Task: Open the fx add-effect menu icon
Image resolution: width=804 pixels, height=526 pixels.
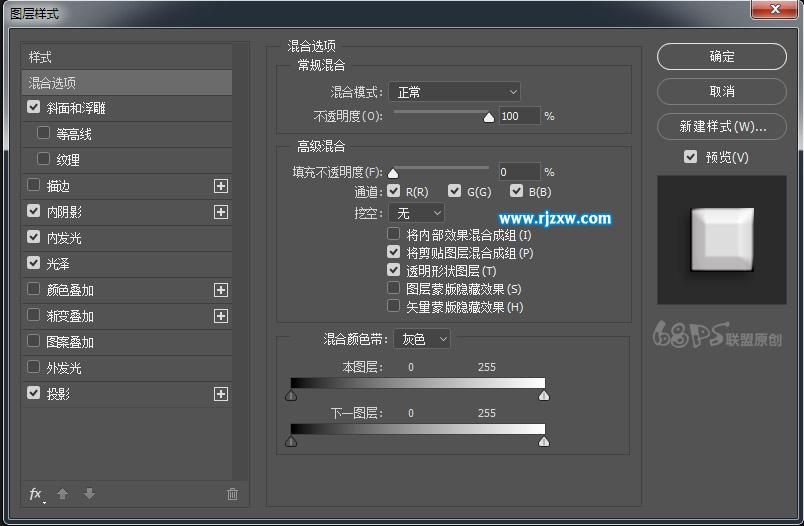Action: [36, 494]
